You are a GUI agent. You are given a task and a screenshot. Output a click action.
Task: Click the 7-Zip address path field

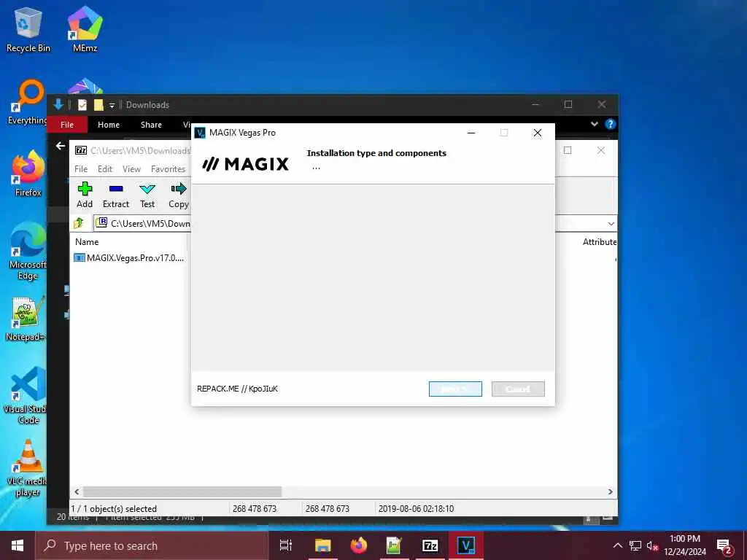pyautogui.click(x=143, y=223)
